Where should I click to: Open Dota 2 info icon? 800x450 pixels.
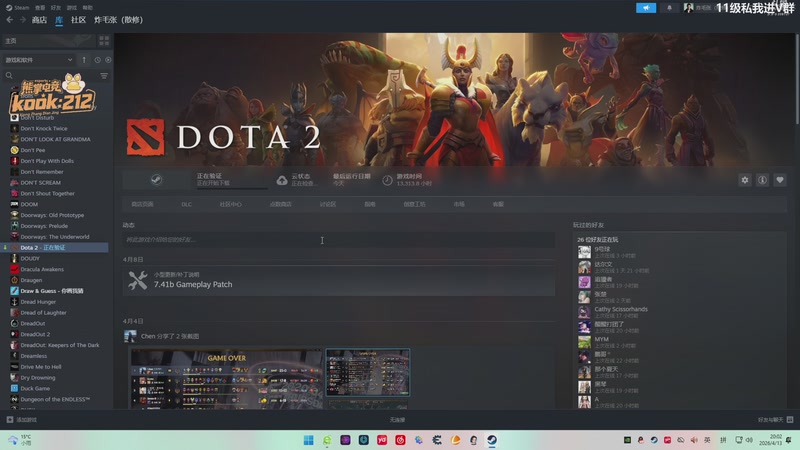762,180
